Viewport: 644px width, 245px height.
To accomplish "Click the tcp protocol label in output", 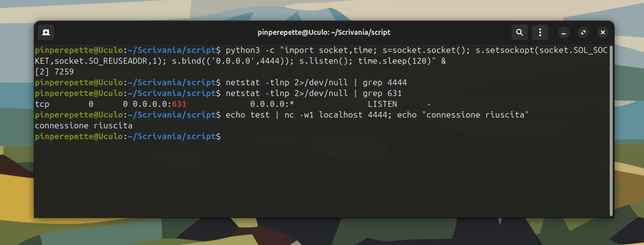I will coord(42,104).
